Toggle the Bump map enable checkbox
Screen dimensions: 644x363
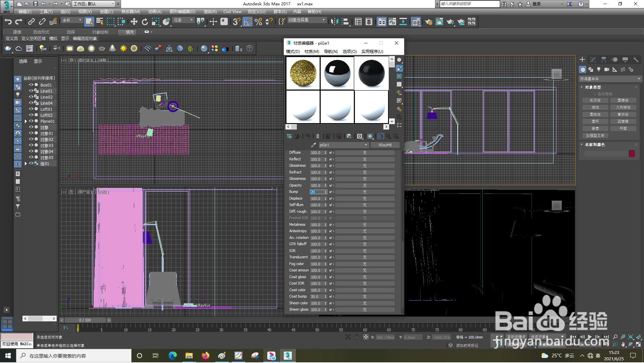click(331, 192)
